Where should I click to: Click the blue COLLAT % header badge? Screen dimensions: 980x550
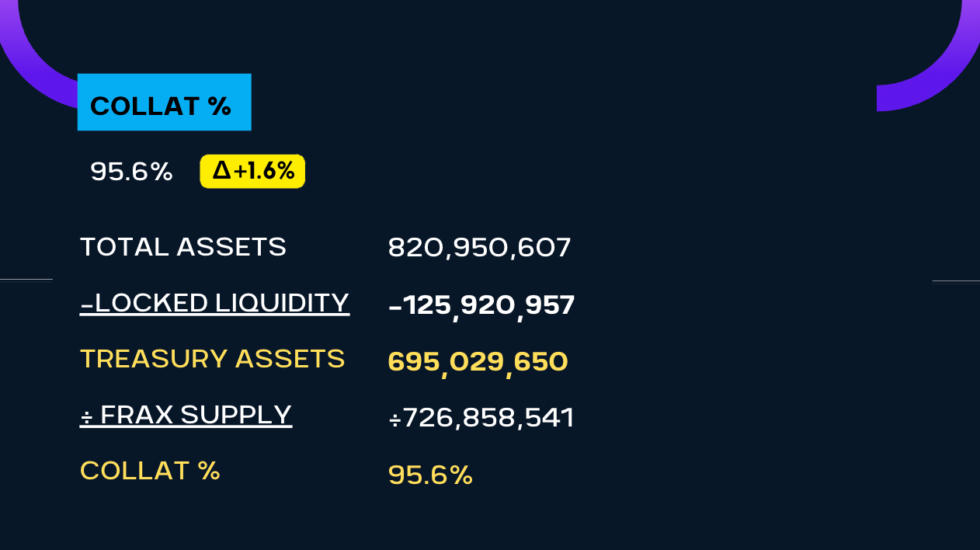(x=164, y=103)
